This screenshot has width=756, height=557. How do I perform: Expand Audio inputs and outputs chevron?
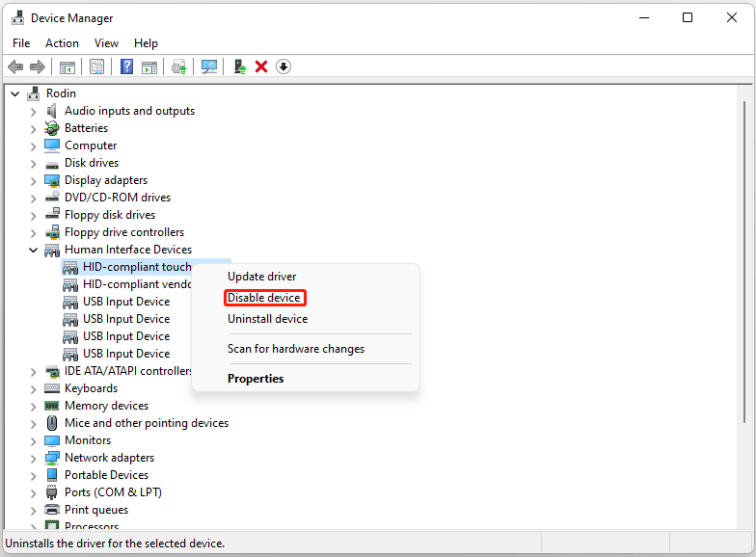tap(33, 112)
